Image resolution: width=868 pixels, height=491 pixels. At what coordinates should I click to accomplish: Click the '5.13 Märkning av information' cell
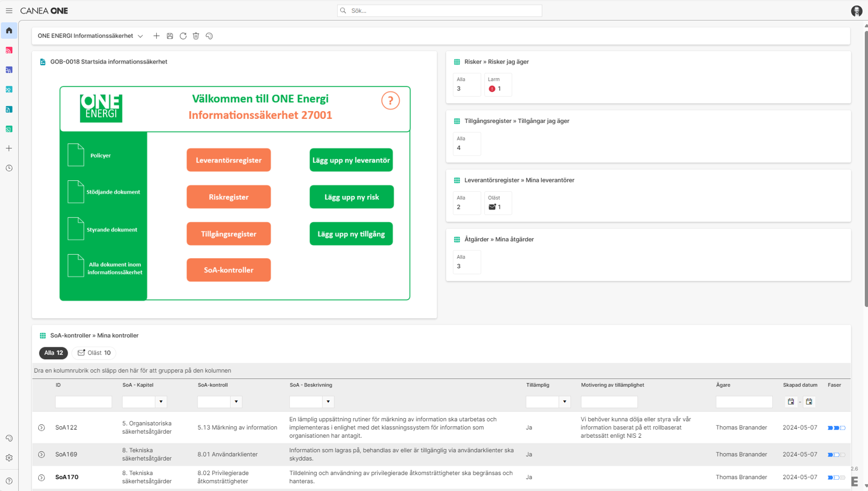coord(237,428)
